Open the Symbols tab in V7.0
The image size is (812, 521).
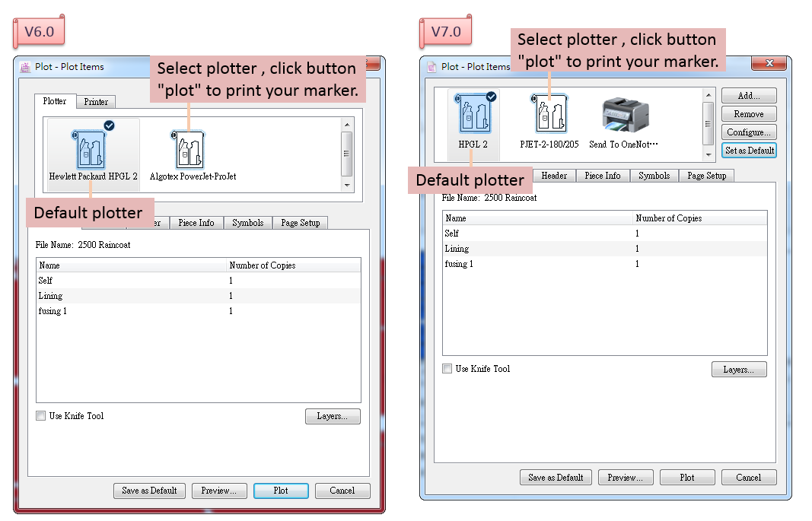pyautogui.click(x=654, y=176)
